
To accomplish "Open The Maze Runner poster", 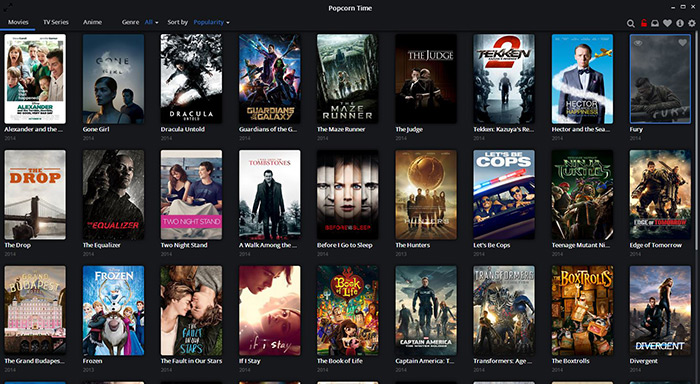I will coord(348,79).
